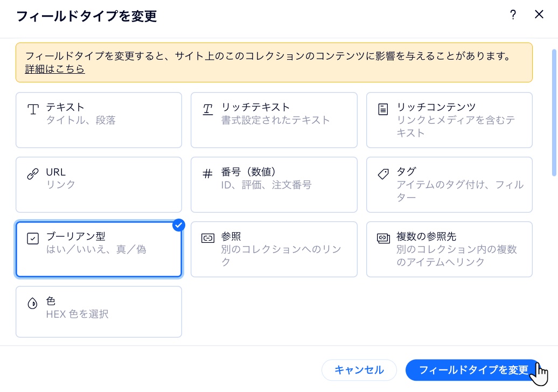The width and height of the screenshot is (558, 392).
Task: Select the テキスト field type icon
Action: click(x=33, y=107)
